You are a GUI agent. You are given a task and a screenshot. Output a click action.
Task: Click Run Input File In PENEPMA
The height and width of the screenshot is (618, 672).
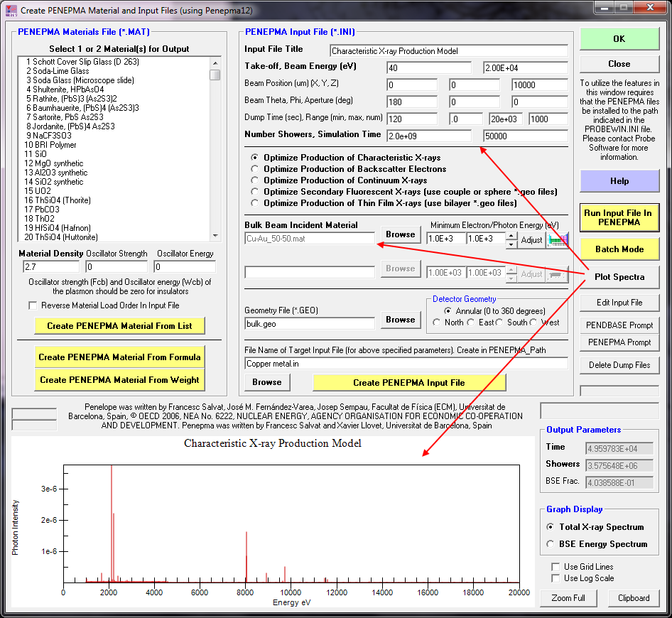click(x=619, y=217)
